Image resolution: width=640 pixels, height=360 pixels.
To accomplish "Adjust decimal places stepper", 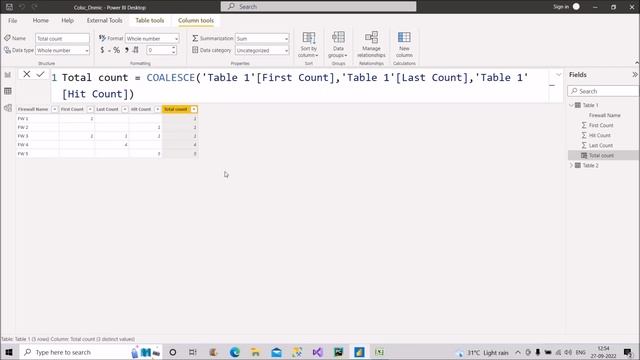I will pyautogui.click(x=174, y=50).
